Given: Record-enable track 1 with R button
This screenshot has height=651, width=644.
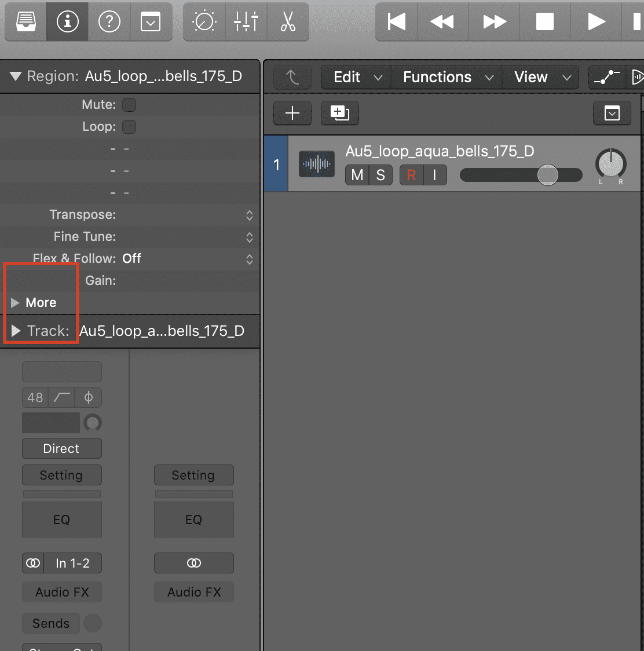Looking at the screenshot, I should coord(412,175).
